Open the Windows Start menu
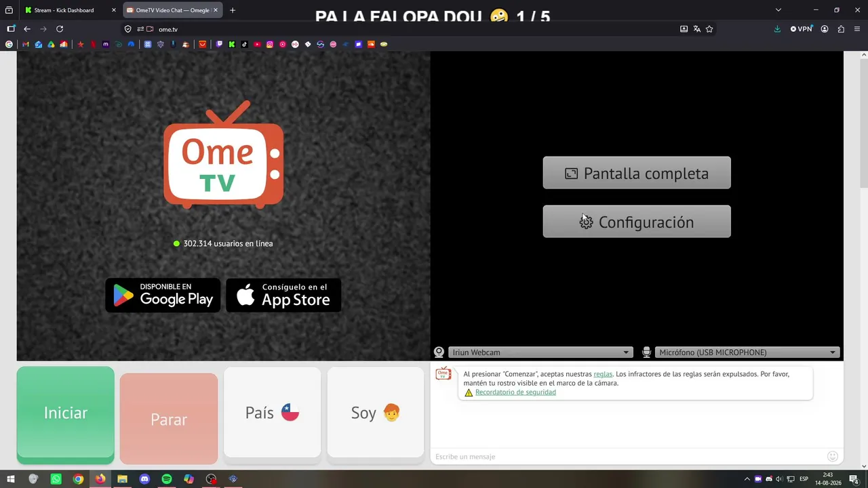The height and width of the screenshot is (488, 868). click(11, 479)
